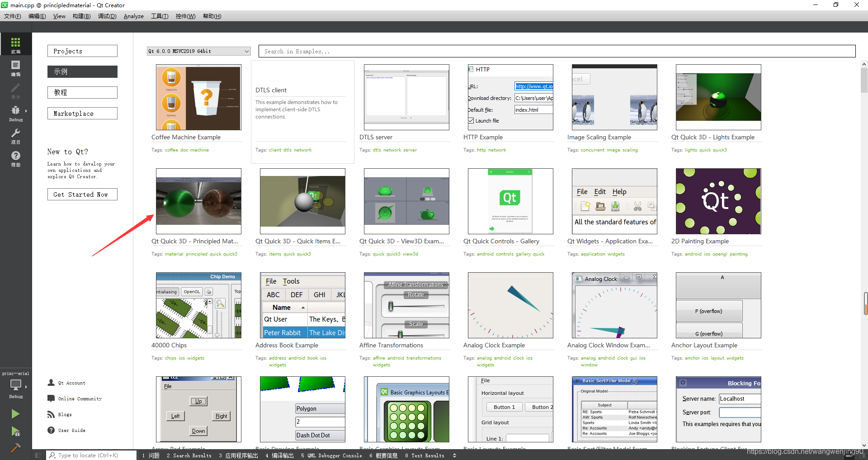The image size is (868, 460).
Task: Open the 8 Test Results pane
Action: (425, 455)
